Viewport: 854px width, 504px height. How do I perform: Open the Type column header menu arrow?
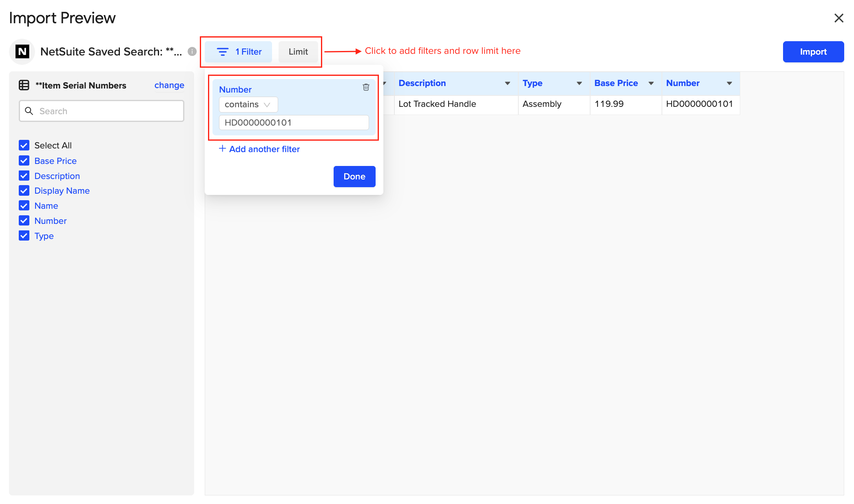click(579, 83)
